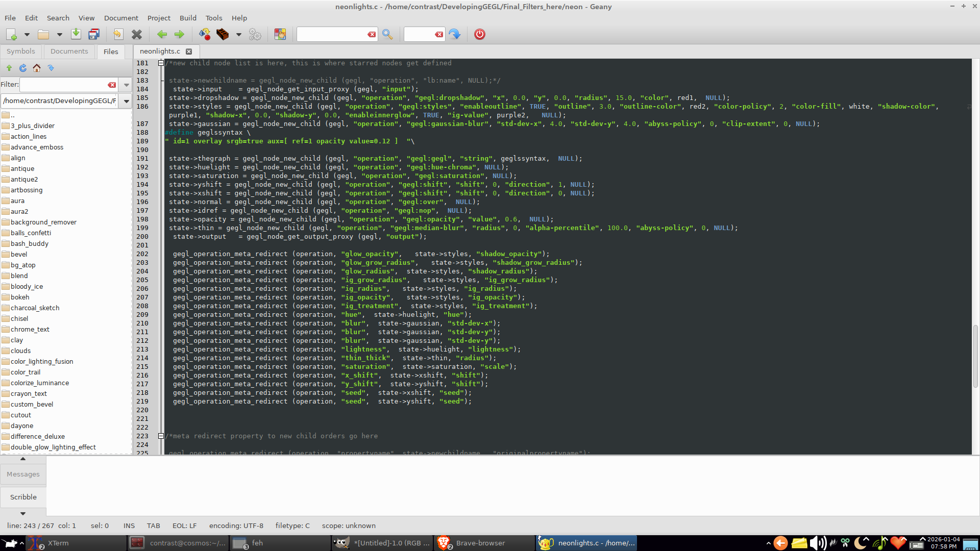The width and height of the screenshot is (980, 551).
Task: Click the Open file folder icon
Action: tap(43, 34)
